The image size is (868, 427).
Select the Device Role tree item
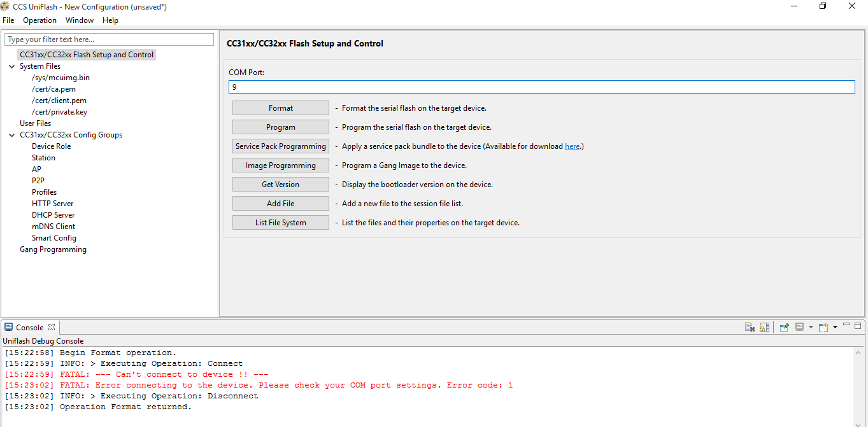click(x=52, y=146)
